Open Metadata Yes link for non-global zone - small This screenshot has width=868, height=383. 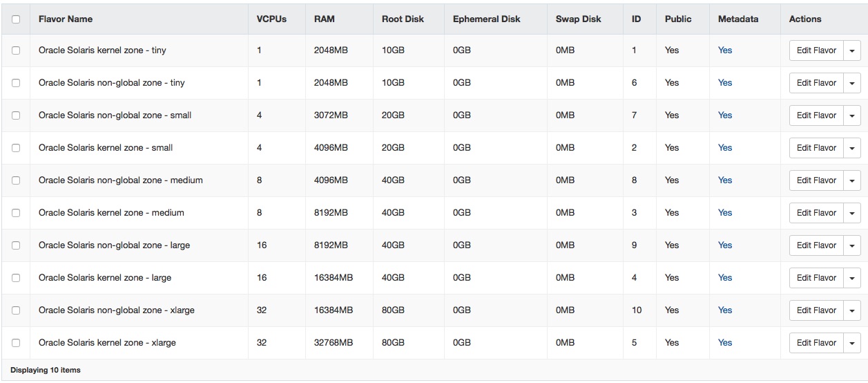(725, 115)
